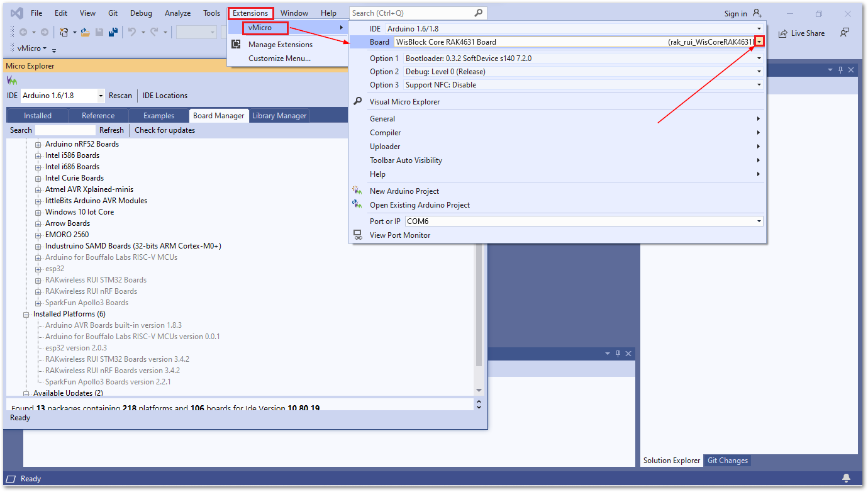Viewport: 868px width, 492px height.
Task: Open the IDE combo in Micro Explorer
Action: pos(101,96)
